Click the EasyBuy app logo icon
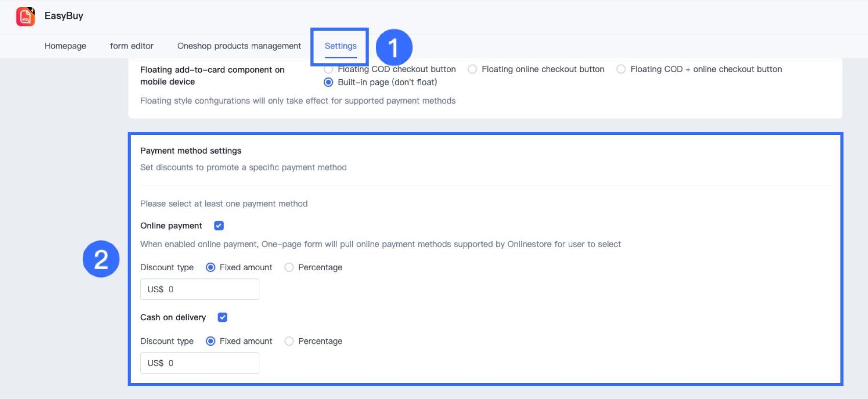This screenshot has height=399, width=868. click(x=25, y=16)
